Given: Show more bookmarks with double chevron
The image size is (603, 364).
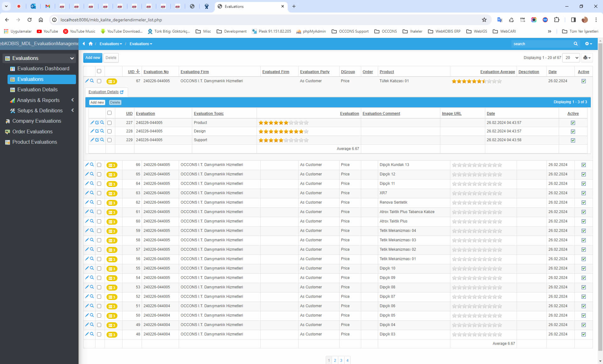Looking at the screenshot, I should coord(549,31).
